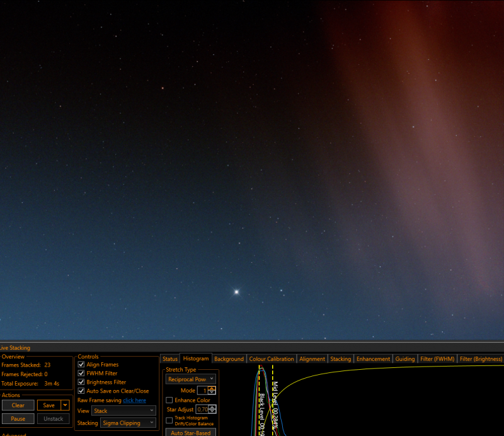The width and height of the screenshot is (504, 436).
Task: Click the Frames Stacked 23 value
Action: click(x=47, y=365)
